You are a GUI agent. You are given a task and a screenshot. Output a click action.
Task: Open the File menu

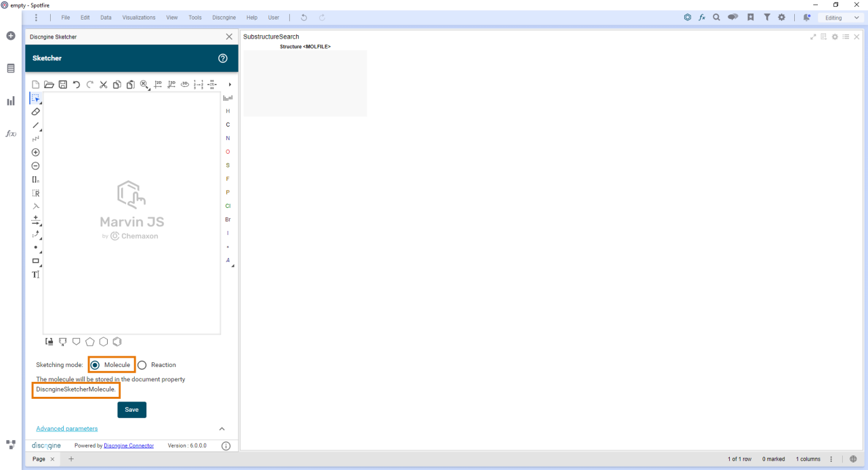[x=66, y=18]
